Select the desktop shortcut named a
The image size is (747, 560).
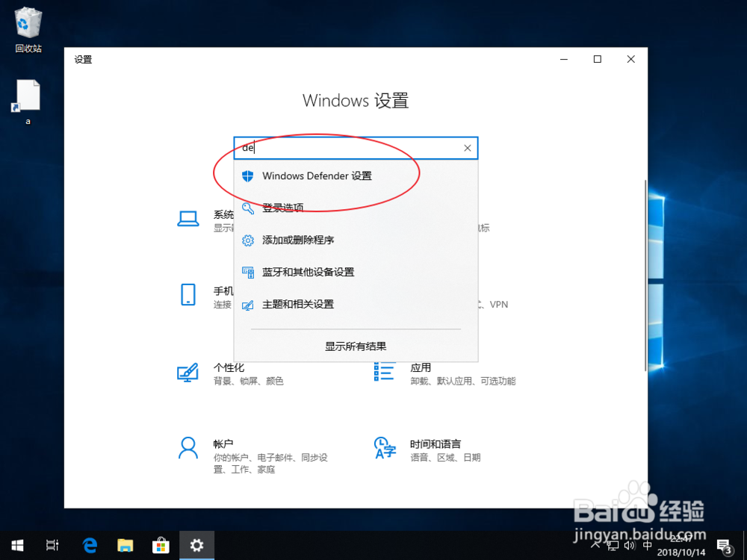pyautogui.click(x=28, y=102)
